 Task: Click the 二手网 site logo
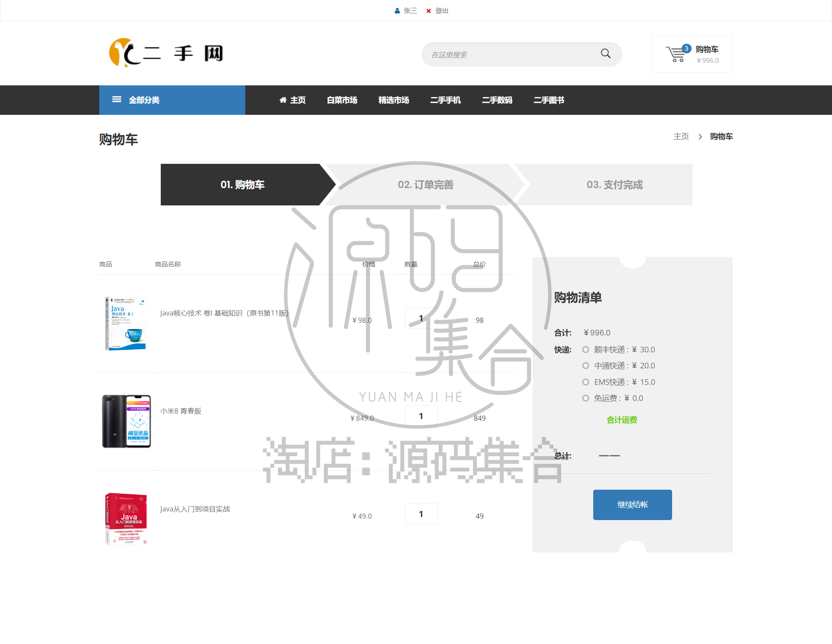166,53
